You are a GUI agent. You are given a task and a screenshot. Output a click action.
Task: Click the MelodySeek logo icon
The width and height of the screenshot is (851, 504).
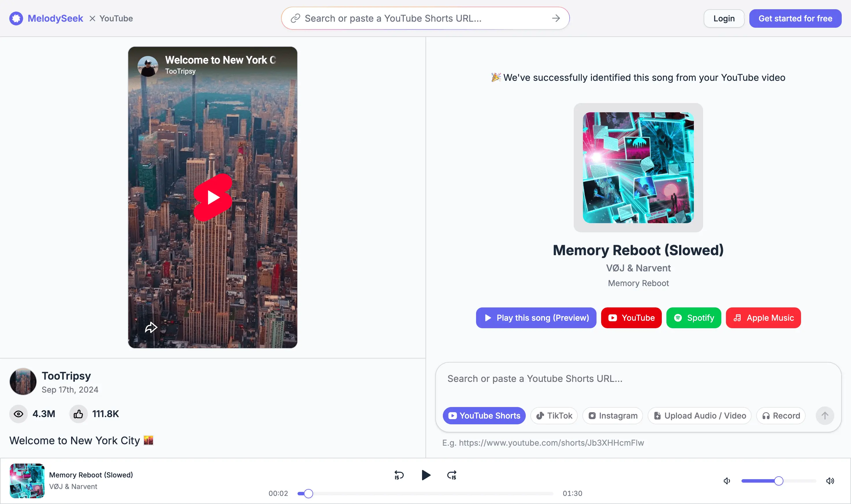(16, 18)
